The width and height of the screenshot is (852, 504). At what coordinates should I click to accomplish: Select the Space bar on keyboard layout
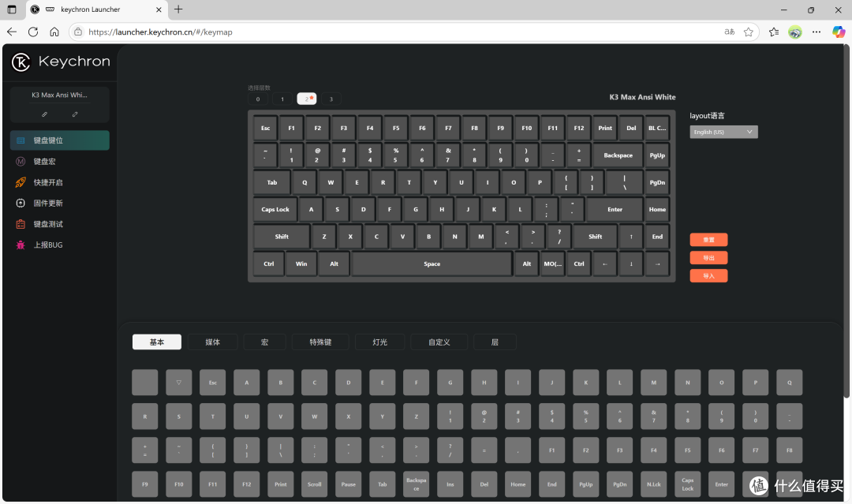pos(432,264)
